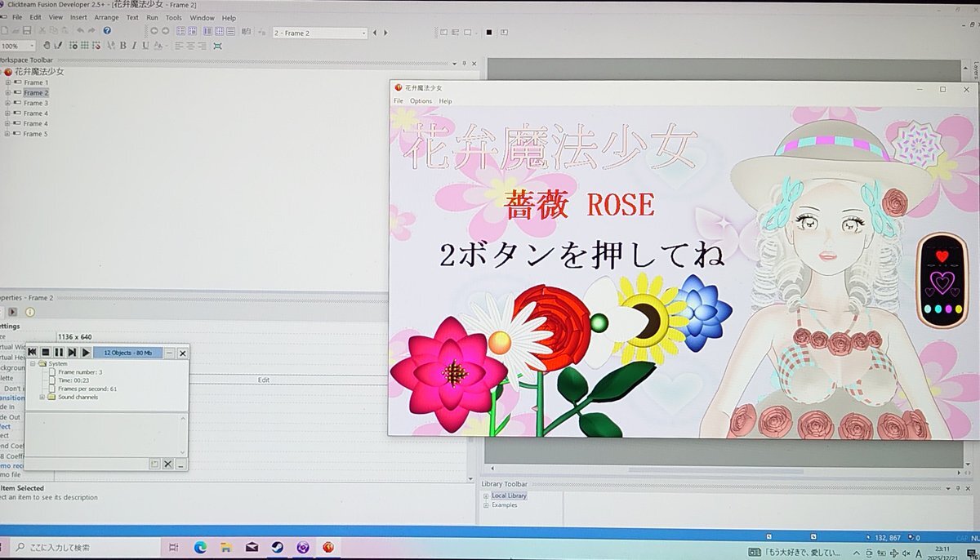Click the Italic formatting icon
The image size is (980, 560).
(x=134, y=46)
